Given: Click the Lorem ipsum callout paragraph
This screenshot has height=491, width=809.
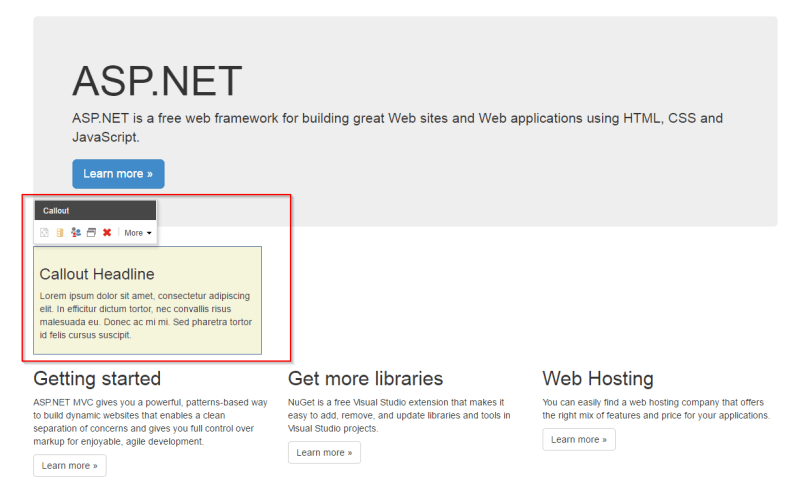Looking at the screenshot, I should click(146, 315).
